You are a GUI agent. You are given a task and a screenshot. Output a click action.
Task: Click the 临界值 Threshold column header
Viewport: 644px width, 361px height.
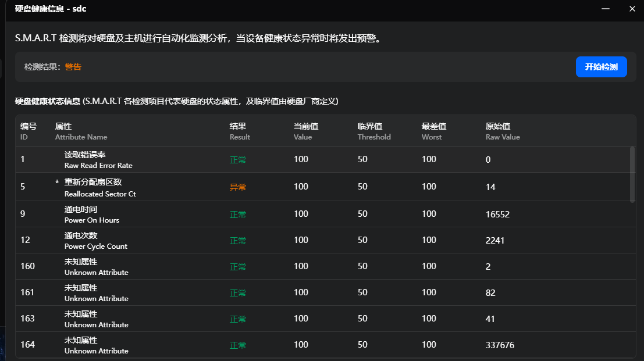(374, 131)
